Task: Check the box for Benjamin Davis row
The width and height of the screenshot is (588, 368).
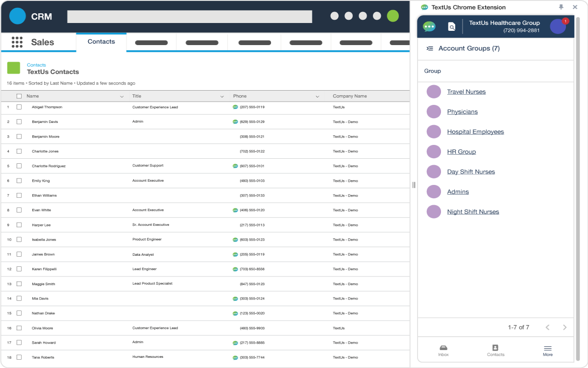Action: click(19, 122)
